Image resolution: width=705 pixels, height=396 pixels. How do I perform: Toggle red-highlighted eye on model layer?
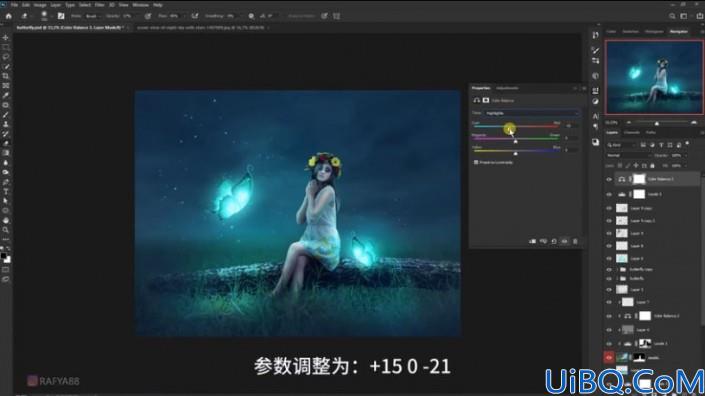609,358
